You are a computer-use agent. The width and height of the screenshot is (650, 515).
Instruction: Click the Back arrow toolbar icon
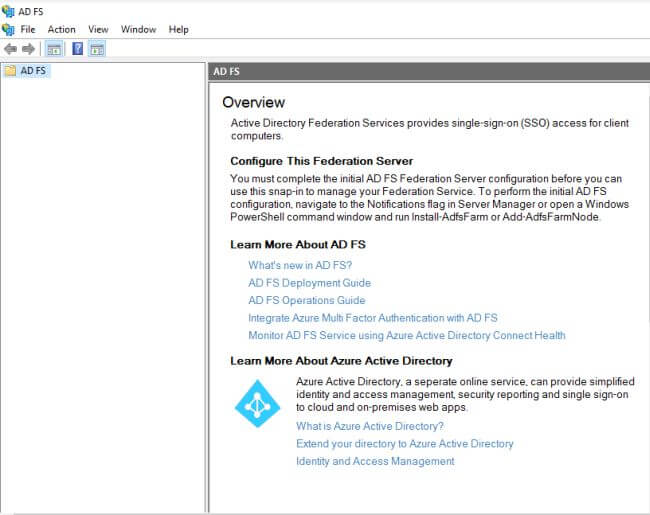point(10,49)
